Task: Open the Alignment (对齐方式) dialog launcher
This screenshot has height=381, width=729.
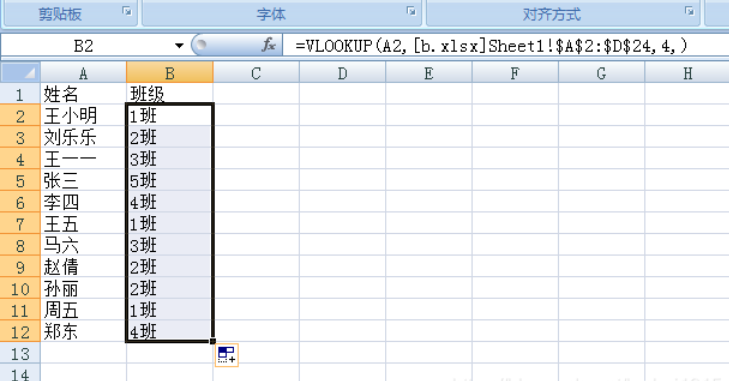Action: click(x=689, y=11)
